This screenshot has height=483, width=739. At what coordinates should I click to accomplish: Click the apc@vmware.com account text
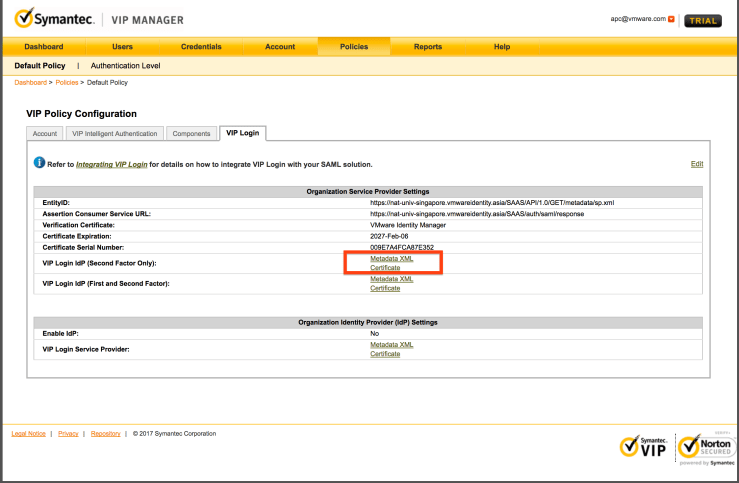638,19
